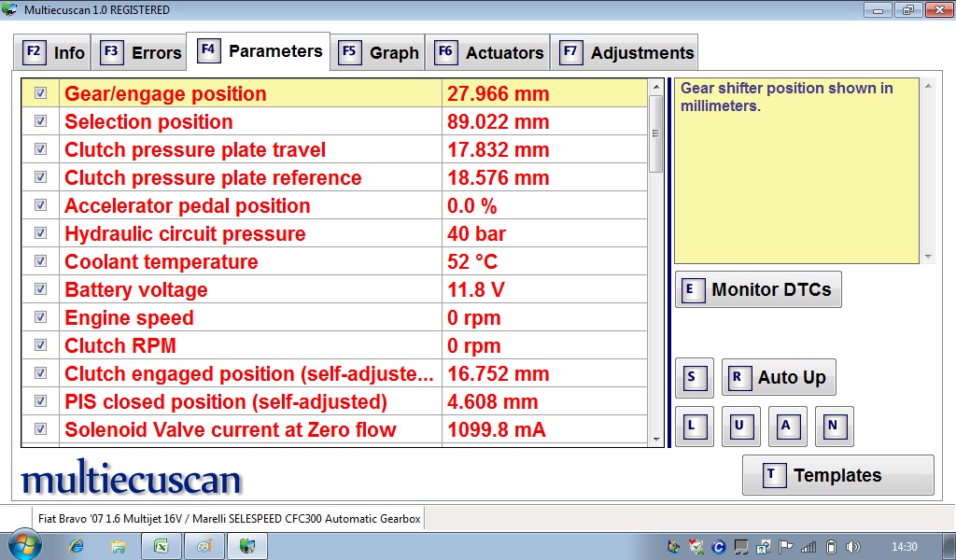
Task: Click the description panel scroll up arrow
Action: tap(928, 87)
